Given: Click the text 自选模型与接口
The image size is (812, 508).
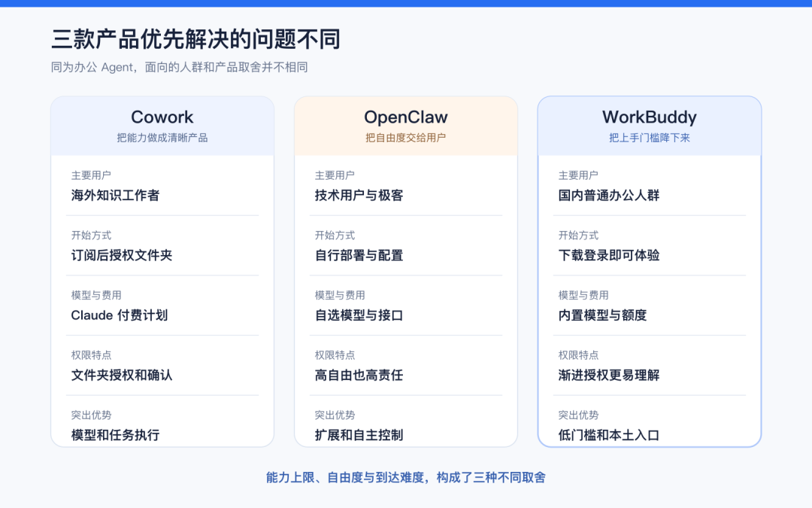Looking at the screenshot, I should 359,315.
